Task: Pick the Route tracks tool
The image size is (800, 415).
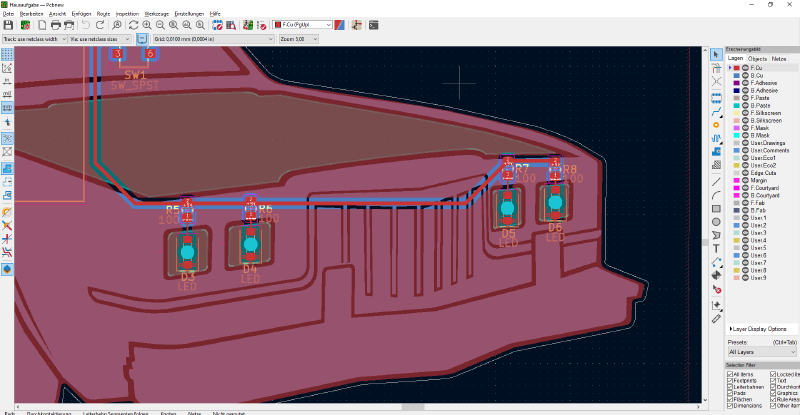Action: (x=716, y=112)
